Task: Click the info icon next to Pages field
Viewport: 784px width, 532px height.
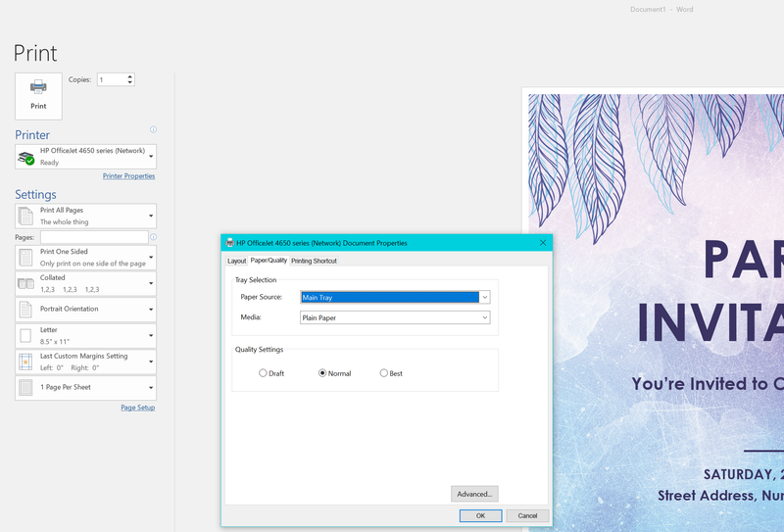Action: click(x=153, y=237)
